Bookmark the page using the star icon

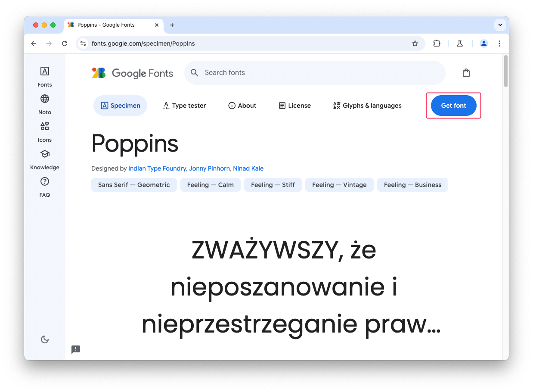(x=415, y=44)
